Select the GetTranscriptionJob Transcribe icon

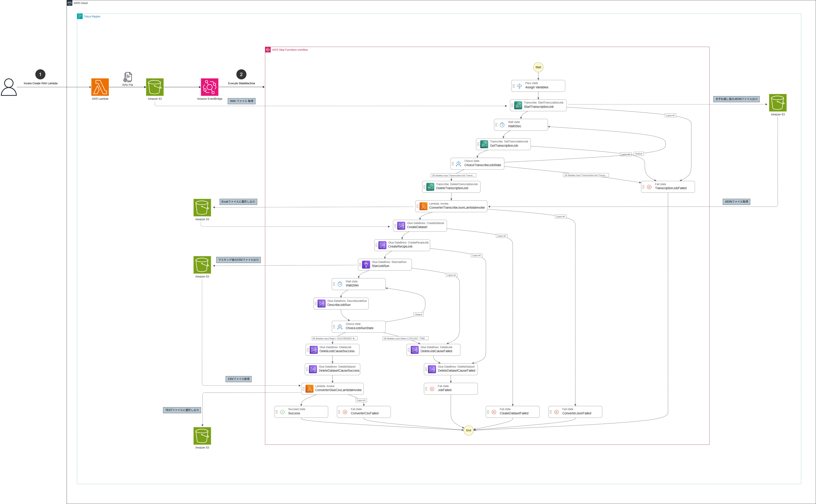pyautogui.click(x=484, y=144)
